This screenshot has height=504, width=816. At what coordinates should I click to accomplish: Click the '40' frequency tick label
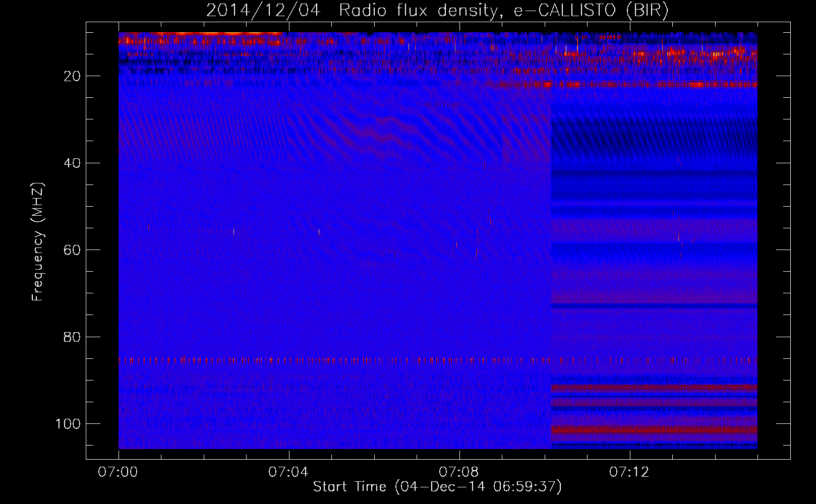pos(72,163)
